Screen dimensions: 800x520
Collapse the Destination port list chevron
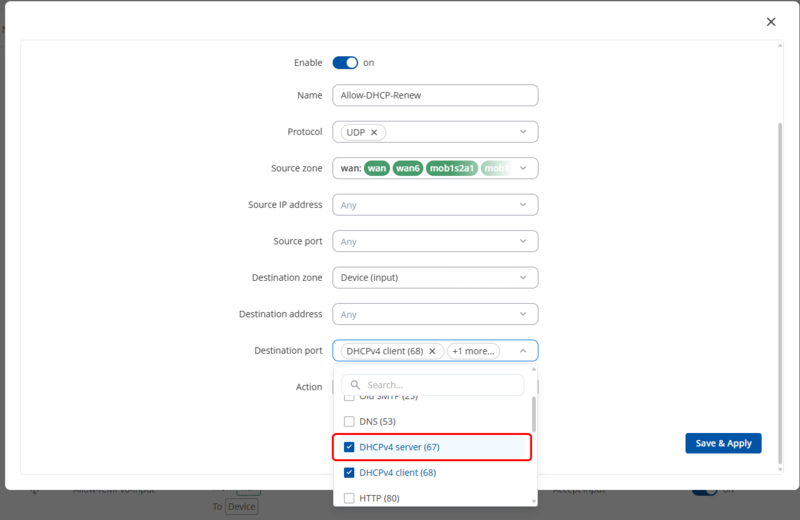click(x=522, y=351)
